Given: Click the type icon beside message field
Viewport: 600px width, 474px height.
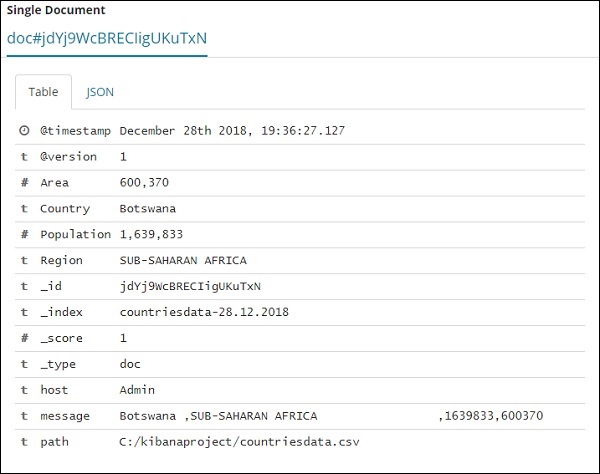Looking at the screenshot, I should pyautogui.click(x=24, y=416).
